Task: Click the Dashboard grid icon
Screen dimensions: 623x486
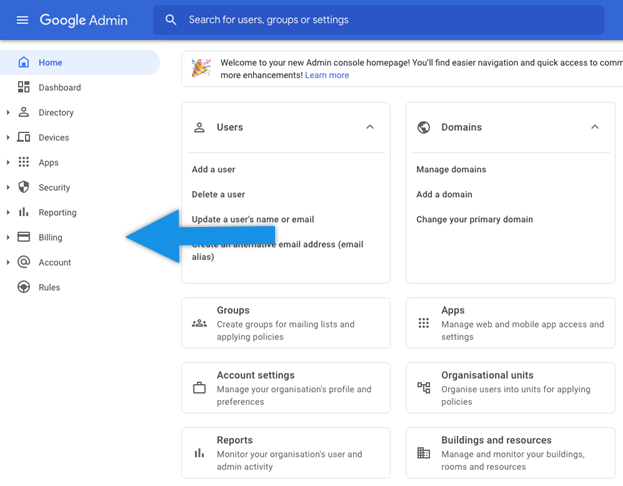Action: tap(23, 87)
